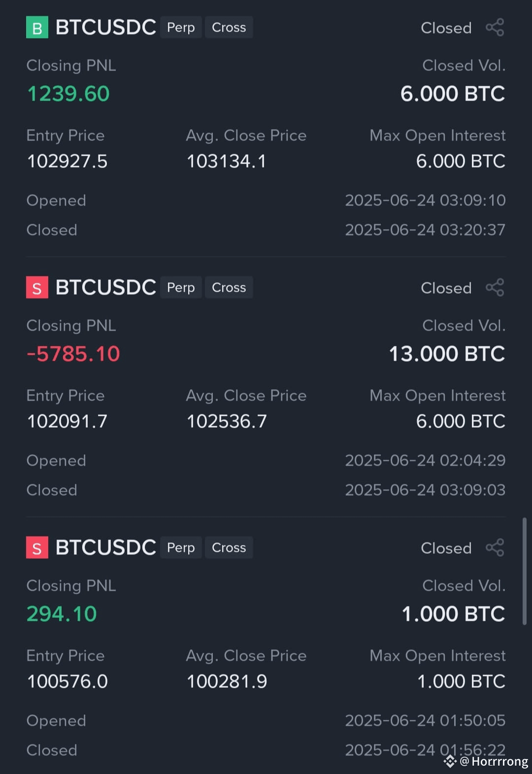Select Cross tag on the 13.000 BTC position

229,288
